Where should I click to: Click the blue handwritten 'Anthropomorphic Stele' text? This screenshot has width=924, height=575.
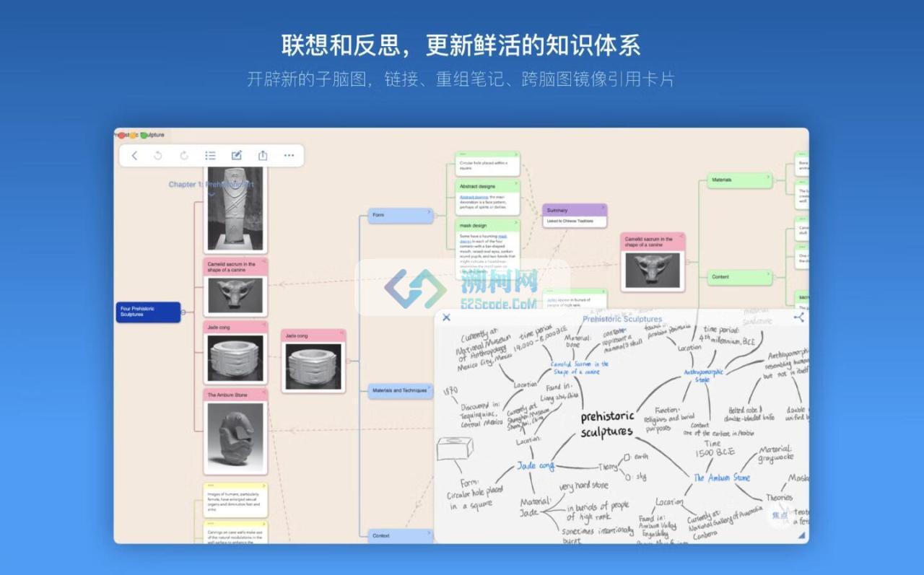coord(703,376)
